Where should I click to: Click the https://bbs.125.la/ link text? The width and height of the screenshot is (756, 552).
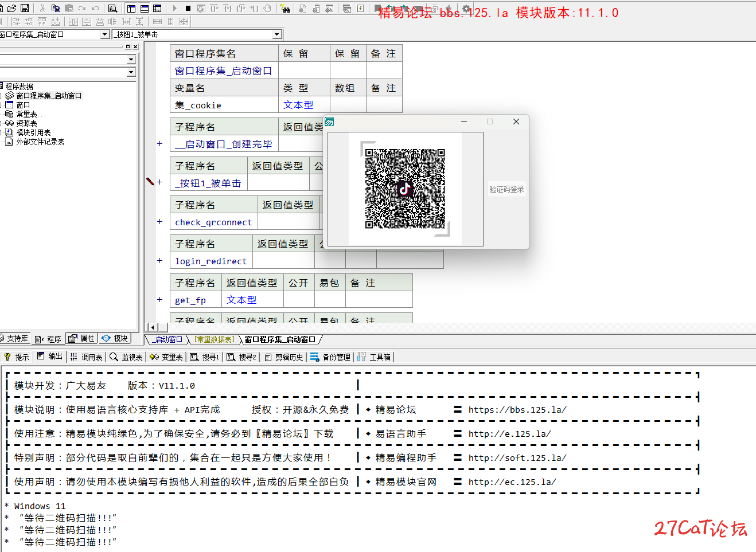[517, 410]
